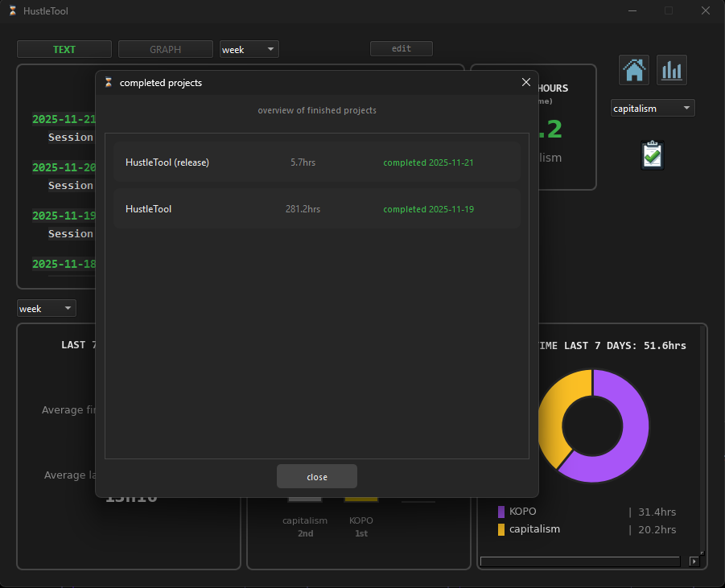Click the 5.7hrs duration value

pos(303,162)
